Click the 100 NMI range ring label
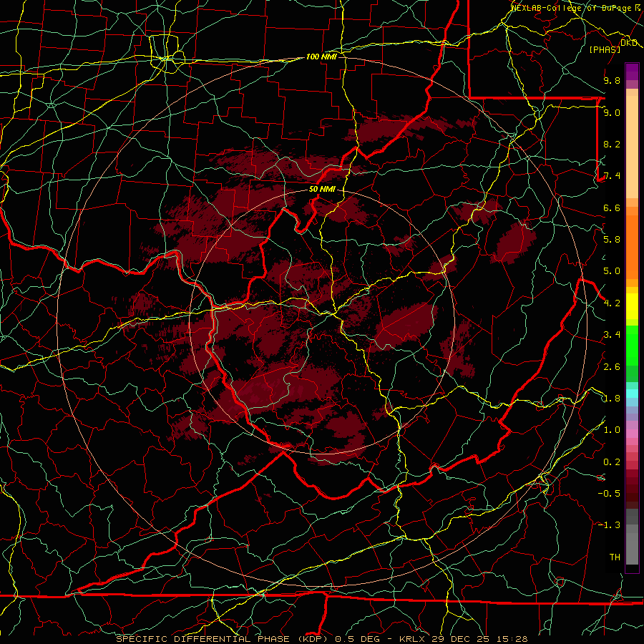The image size is (644, 644). pyautogui.click(x=321, y=57)
